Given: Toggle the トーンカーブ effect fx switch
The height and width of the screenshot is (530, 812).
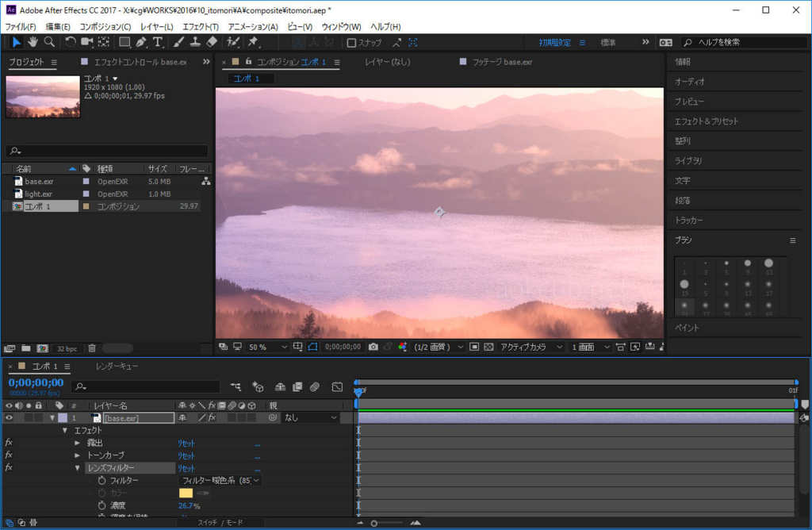Looking at the screenshot, I should [9, 455].
